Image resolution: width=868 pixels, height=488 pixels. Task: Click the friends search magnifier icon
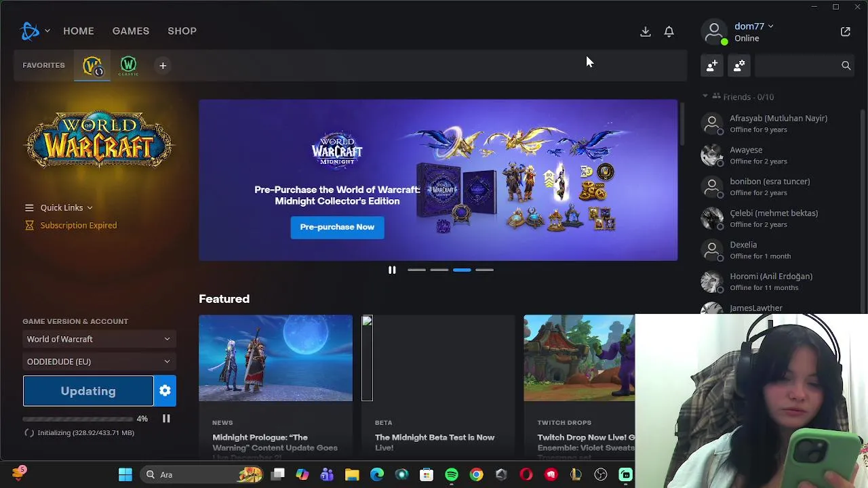846,66
